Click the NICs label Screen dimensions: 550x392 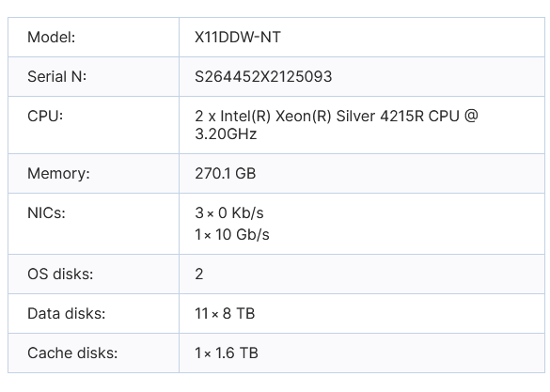pos(46,212)
